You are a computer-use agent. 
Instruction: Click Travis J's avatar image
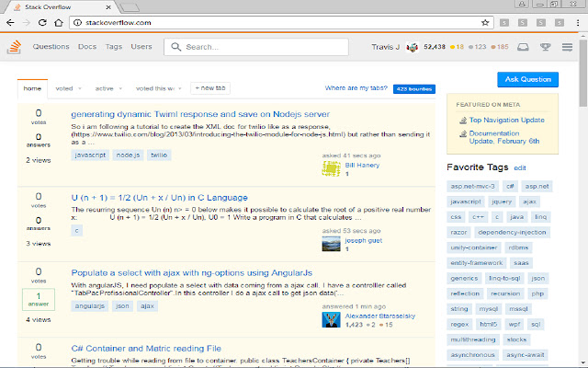(x=412, y=47)
